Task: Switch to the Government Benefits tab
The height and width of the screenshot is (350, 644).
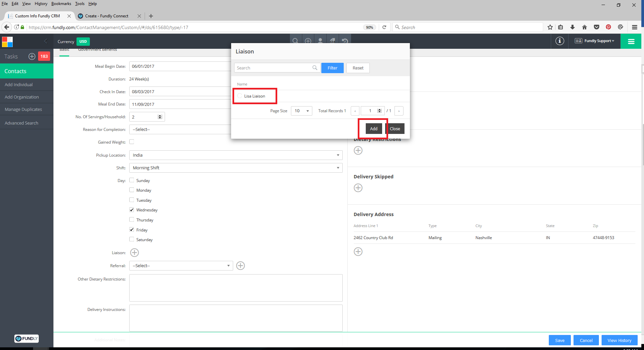Action: [98, 50]
